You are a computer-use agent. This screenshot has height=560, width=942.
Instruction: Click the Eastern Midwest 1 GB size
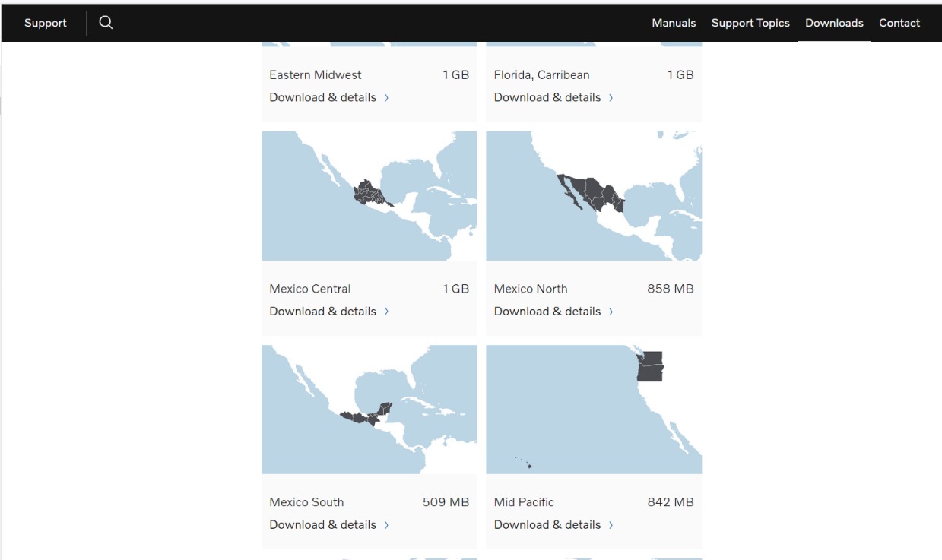456,75
